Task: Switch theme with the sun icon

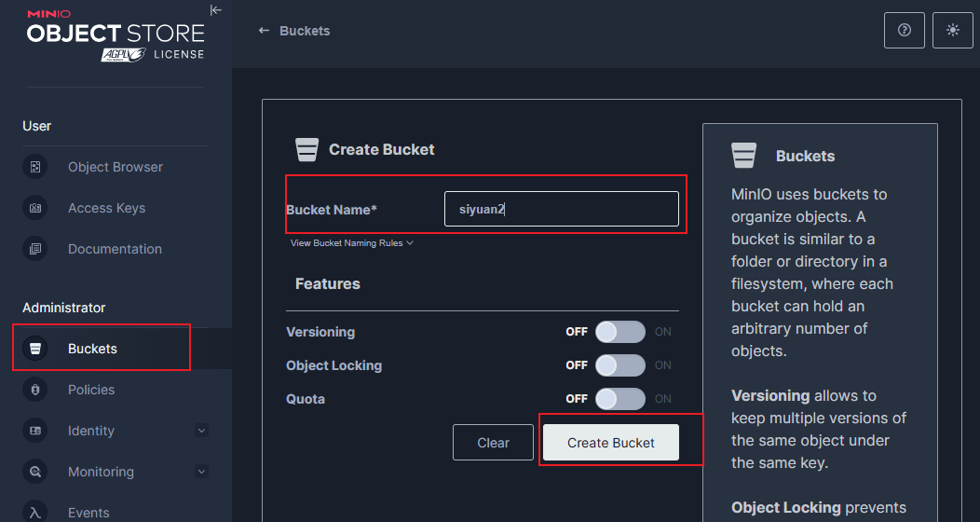Action: 952,31
